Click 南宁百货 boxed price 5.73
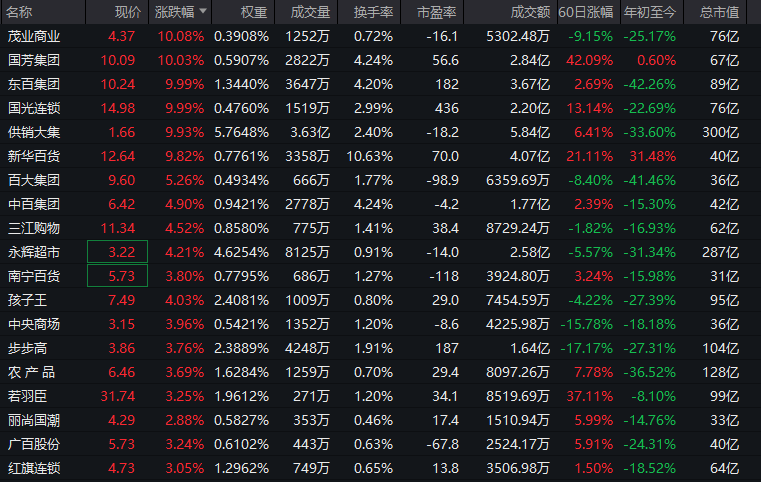Screen dimensions: 761x482 117,276
